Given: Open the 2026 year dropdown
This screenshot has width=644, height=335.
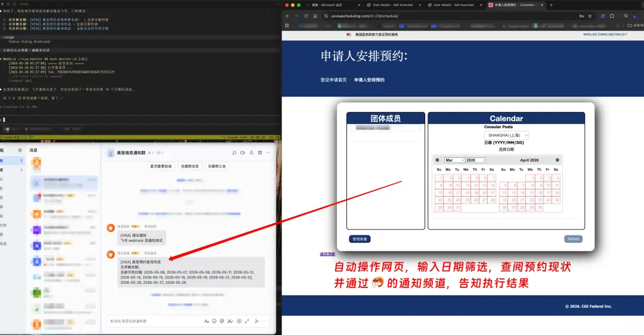Looking at the screenshot, I should [476, 160].
